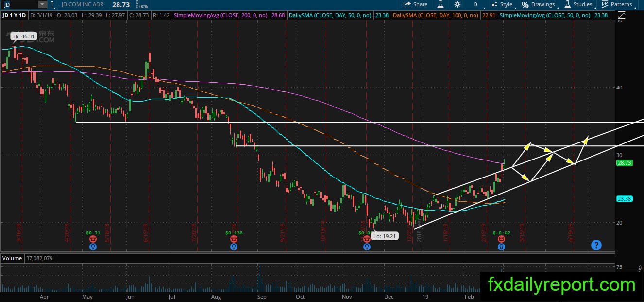Click the green 28.73 price bubble on the axis
This screenshot has height=302, width=644.
coord(624,163)
